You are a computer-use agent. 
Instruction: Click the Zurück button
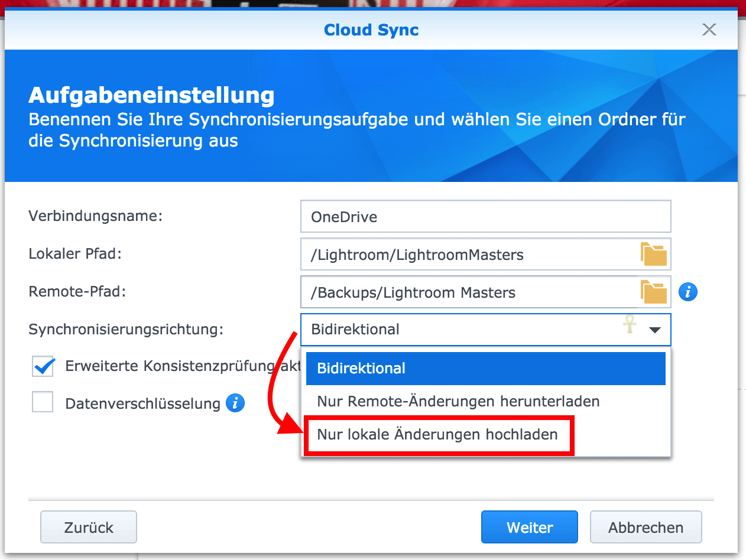[x=89, y=527]
